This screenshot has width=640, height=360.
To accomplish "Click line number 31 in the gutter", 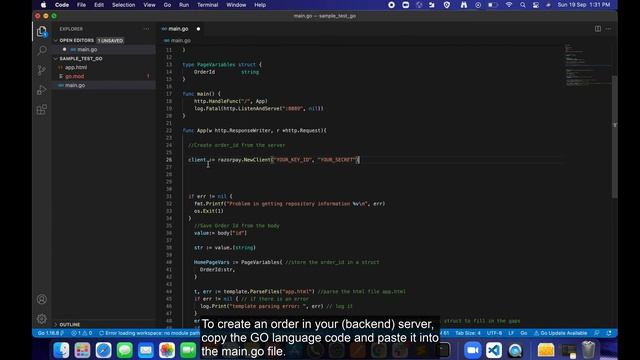I will tap(169, 196).
